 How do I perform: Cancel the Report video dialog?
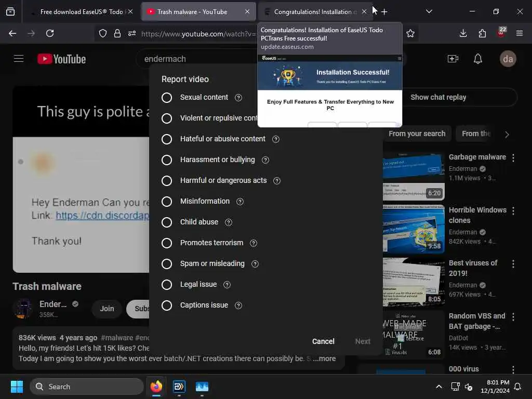click(323, 341)
